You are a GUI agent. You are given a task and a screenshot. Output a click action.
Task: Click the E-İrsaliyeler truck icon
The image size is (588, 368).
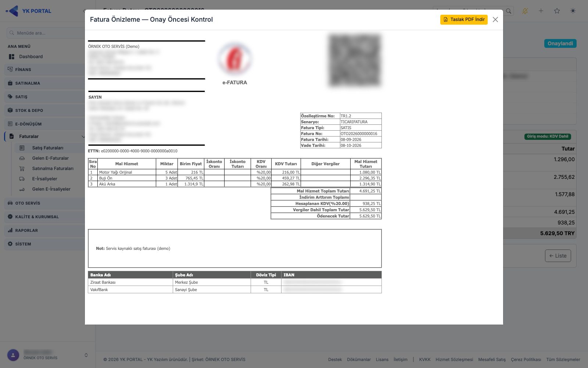pyautogui.click(x=22, y=179)
